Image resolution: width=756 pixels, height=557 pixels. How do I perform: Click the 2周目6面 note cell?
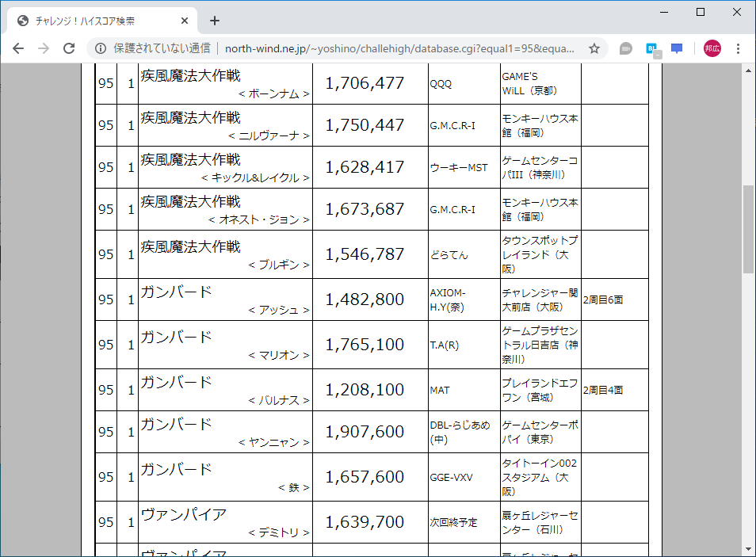614,299
